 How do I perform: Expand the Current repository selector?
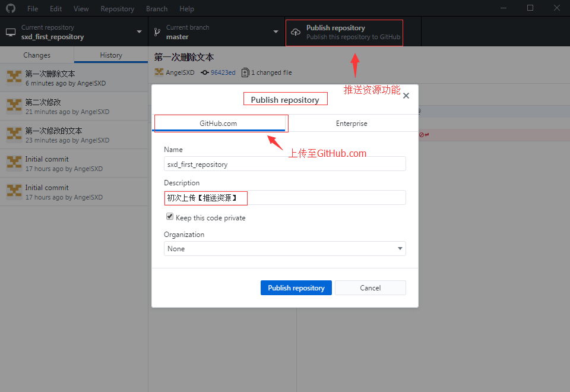[x=74, y=31]
